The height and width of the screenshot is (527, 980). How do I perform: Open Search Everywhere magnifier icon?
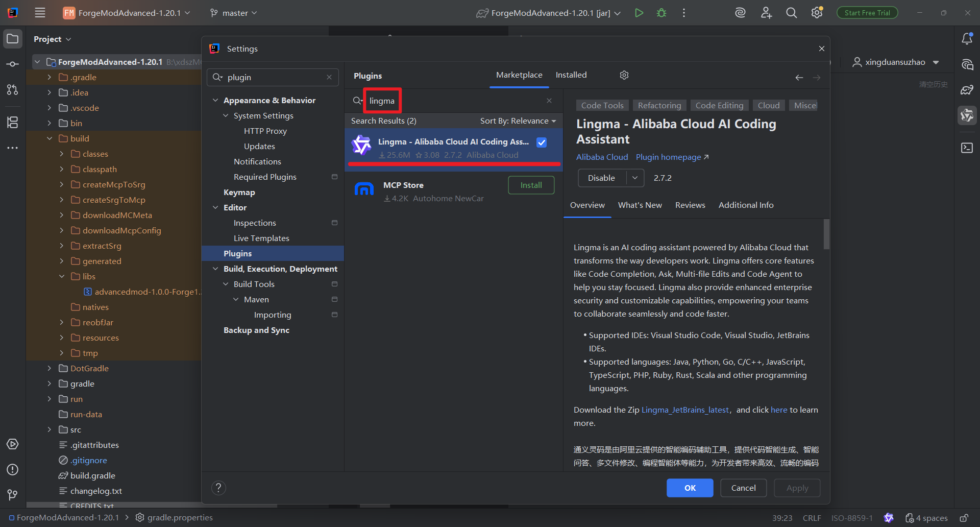coord(791,13)
